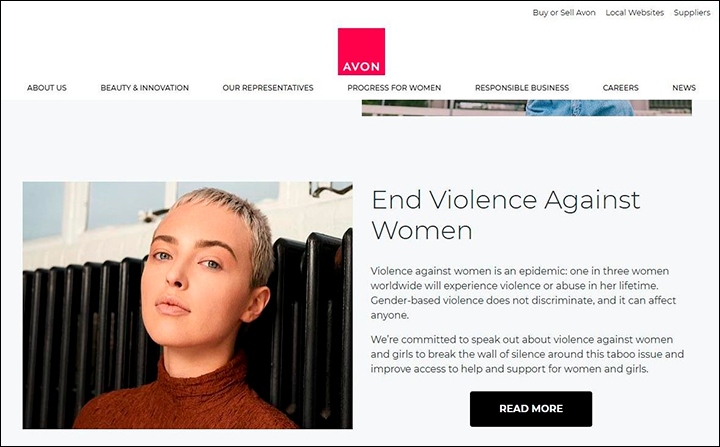Select Progress for Women navigation item

pos(394,88)
